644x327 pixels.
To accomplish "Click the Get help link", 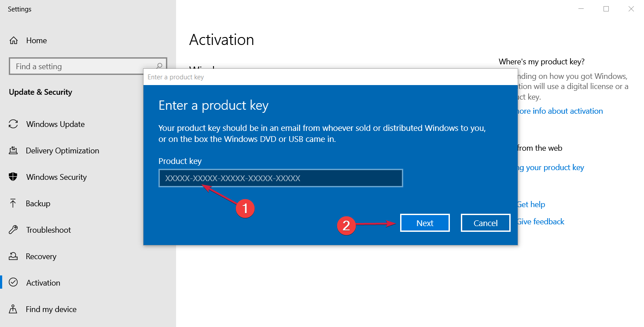I will tap(531, 204).
